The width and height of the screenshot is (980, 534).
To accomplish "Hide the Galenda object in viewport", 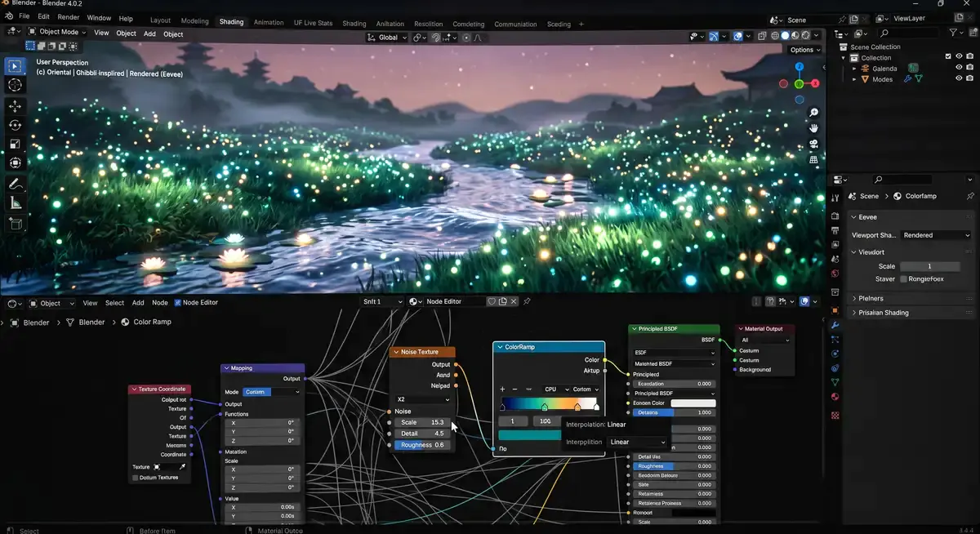I will (959, 69).
